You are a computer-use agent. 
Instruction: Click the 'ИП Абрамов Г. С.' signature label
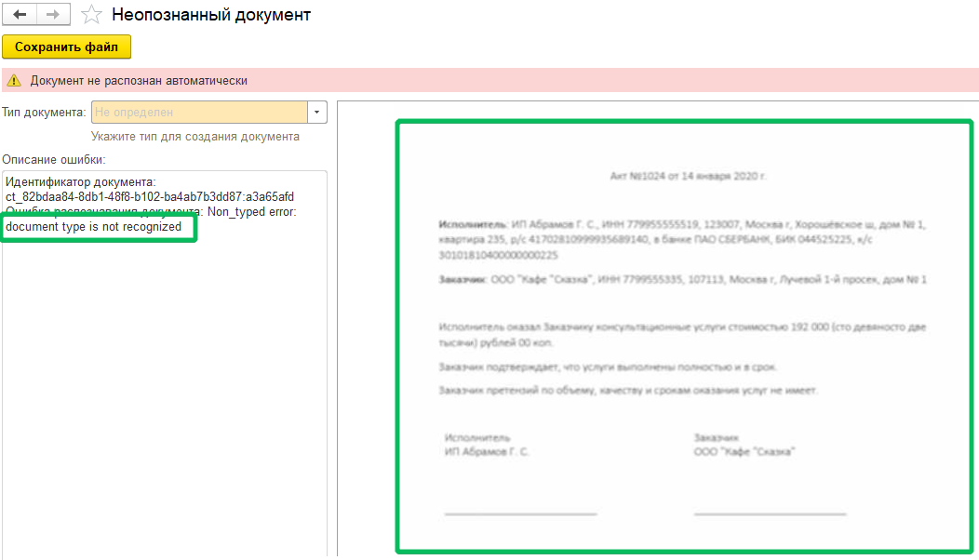coord(487,452)
